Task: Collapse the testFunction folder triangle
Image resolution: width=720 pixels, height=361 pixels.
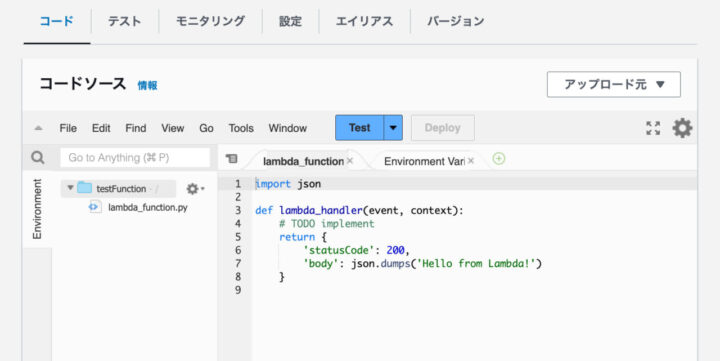Action: (70, 188)
